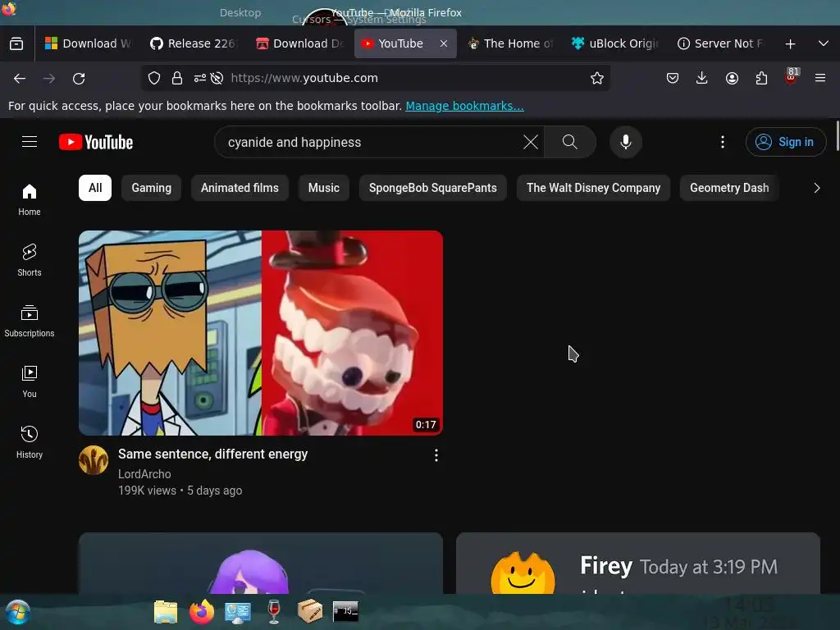Open the Same sentence, different energy title
This screenshot has height=630, width=840.
[x=212, y=454]
